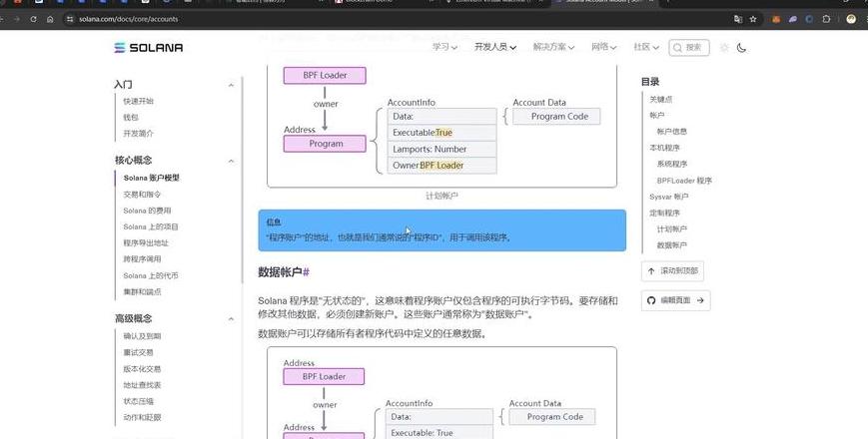868x439 pixels.
Task: Collapse the 入门 sidebar section
Action: (x=231, y=85)
